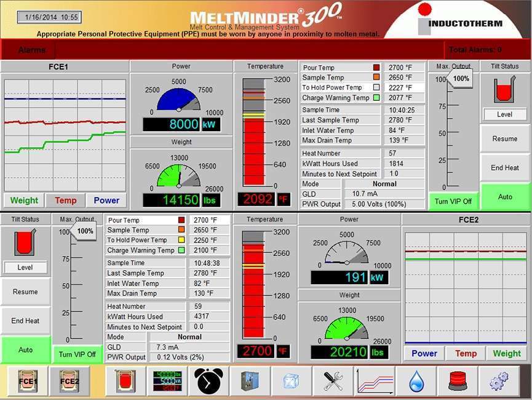Open the digital readouts display icon

[168, 381]
